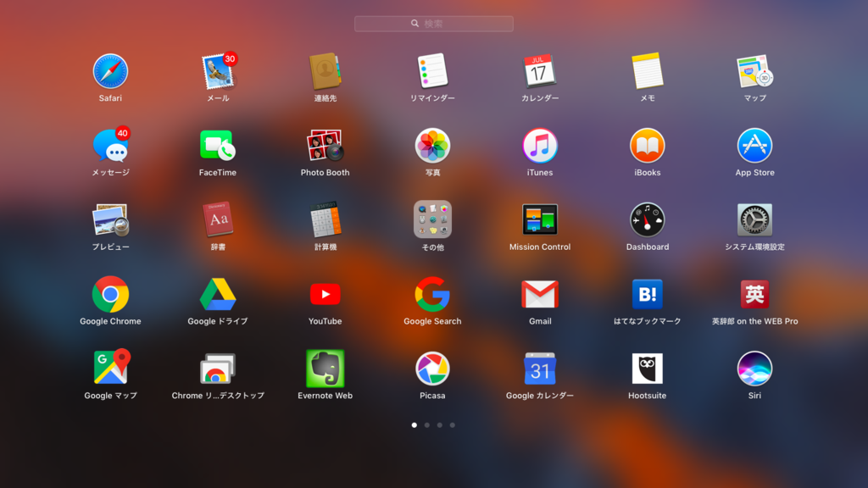This screenshot has width=868, height=488.
Task: Launch the 計算機 calculator
Action: click(325, 219)
